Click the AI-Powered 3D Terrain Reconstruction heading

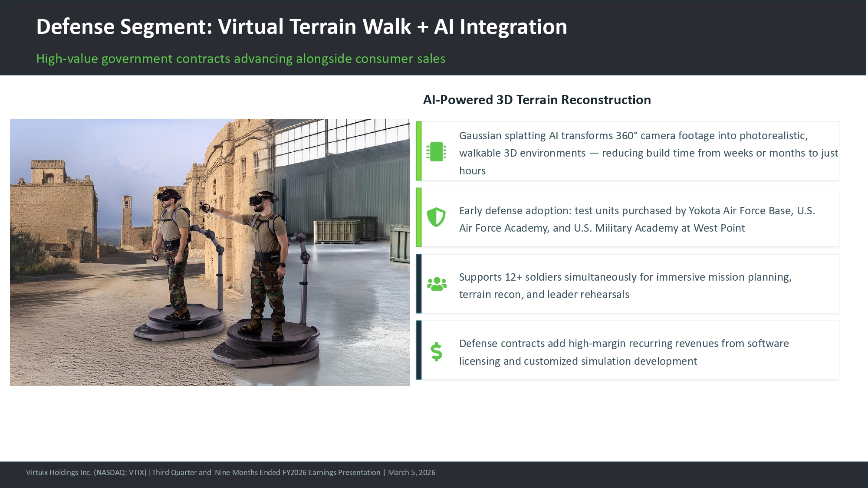click(537, 100)
